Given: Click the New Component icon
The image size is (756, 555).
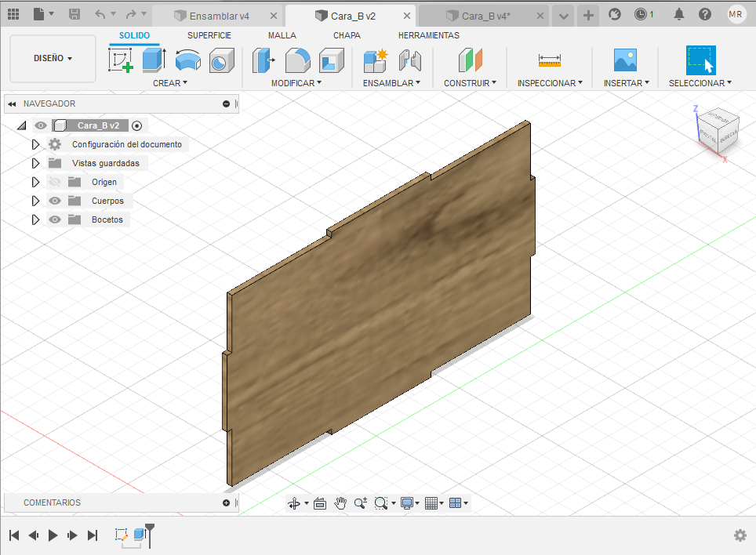Looking at the screenshot, I should click(376, 60).
